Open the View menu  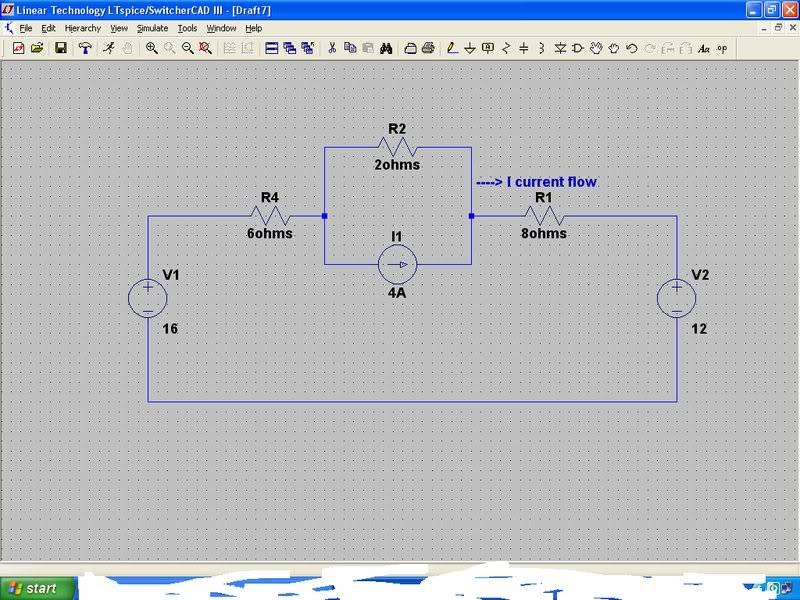coord(119,28)
